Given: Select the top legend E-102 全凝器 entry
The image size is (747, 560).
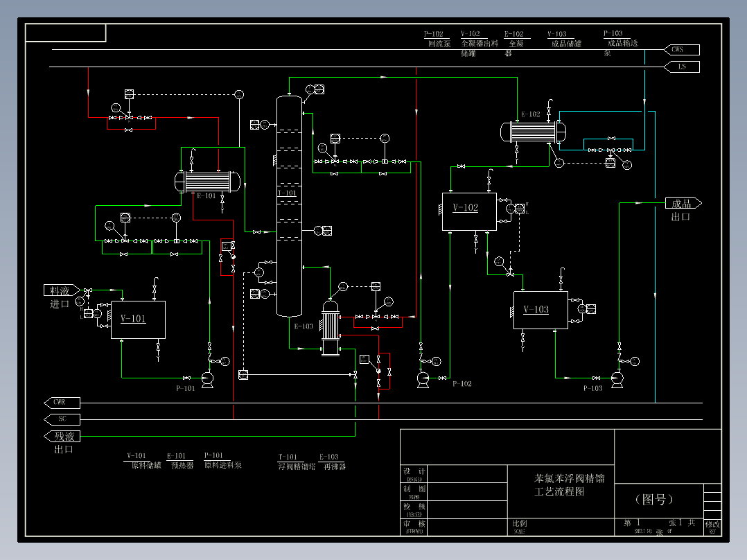Looking at the screenshot, I should click(x=514, y=44).
